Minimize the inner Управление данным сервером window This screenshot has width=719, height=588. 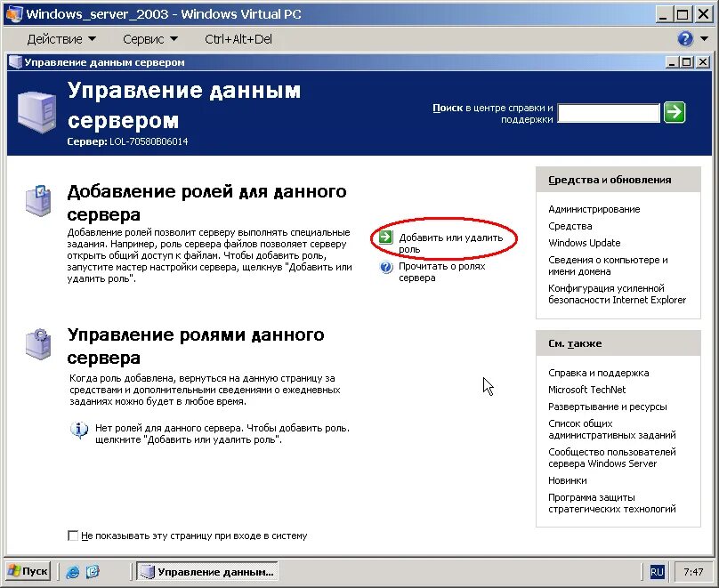coord(672,62)
